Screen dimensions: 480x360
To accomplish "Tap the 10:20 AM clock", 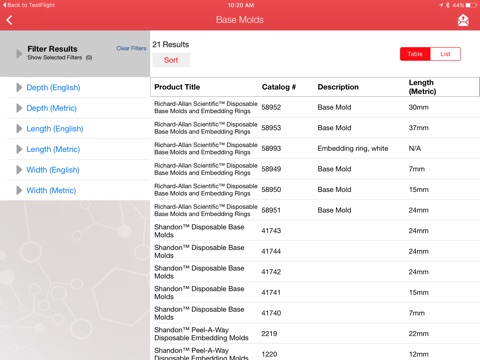I will 241,5.
